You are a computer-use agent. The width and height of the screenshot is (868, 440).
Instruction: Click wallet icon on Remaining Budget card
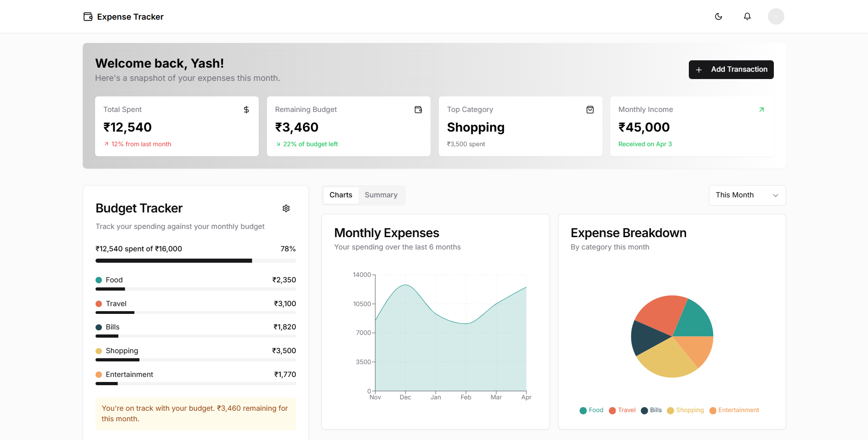tap(418, 110)
